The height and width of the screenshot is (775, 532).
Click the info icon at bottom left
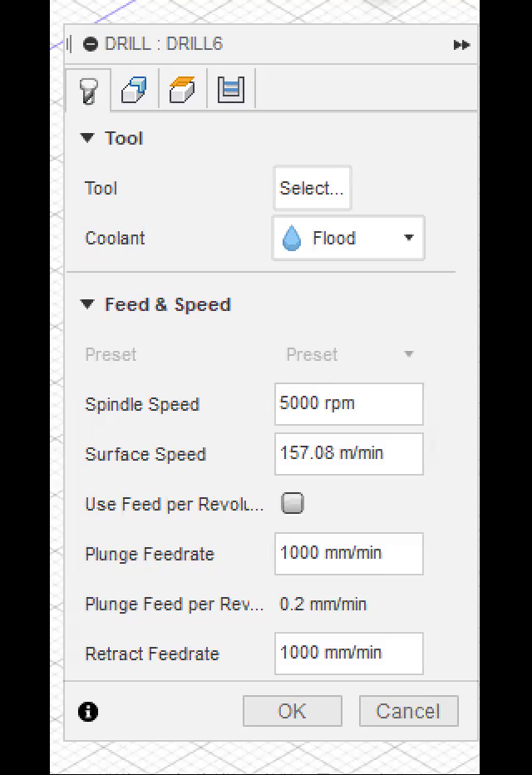click(x=88, y=712)
